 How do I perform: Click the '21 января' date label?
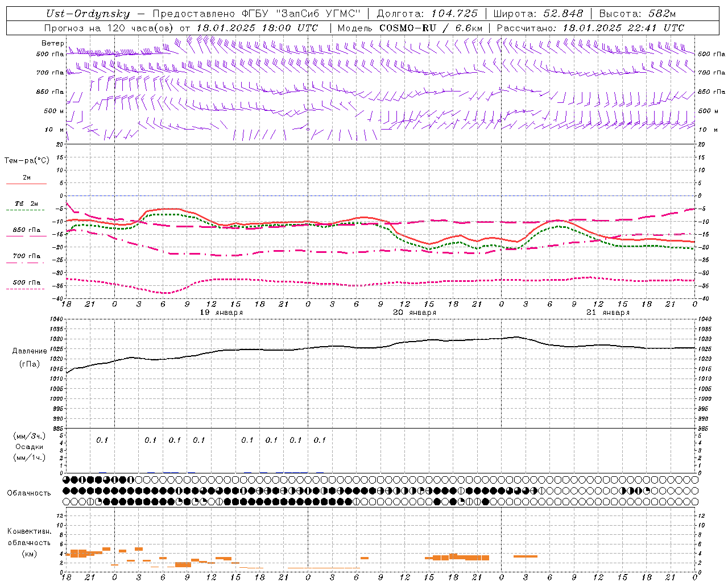point(608,313)
